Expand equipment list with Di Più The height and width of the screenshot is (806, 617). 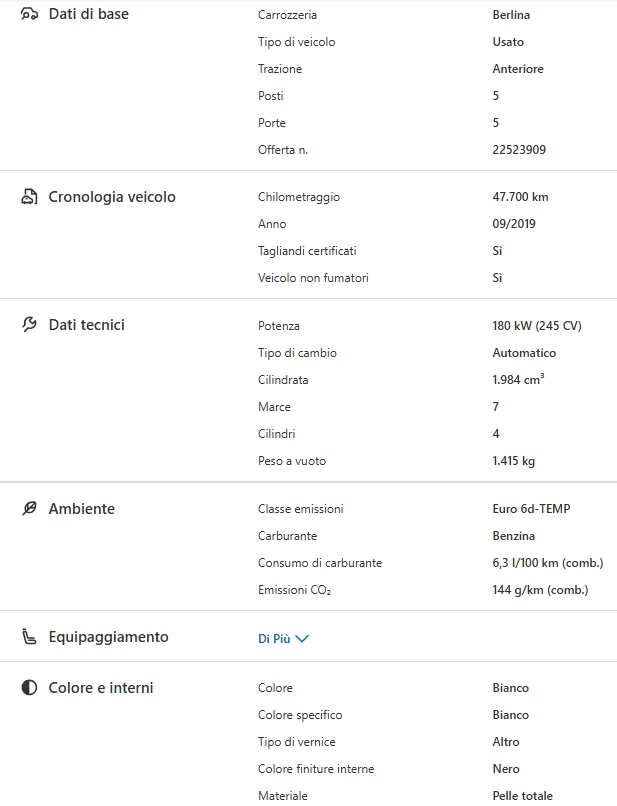coord(274,638)
